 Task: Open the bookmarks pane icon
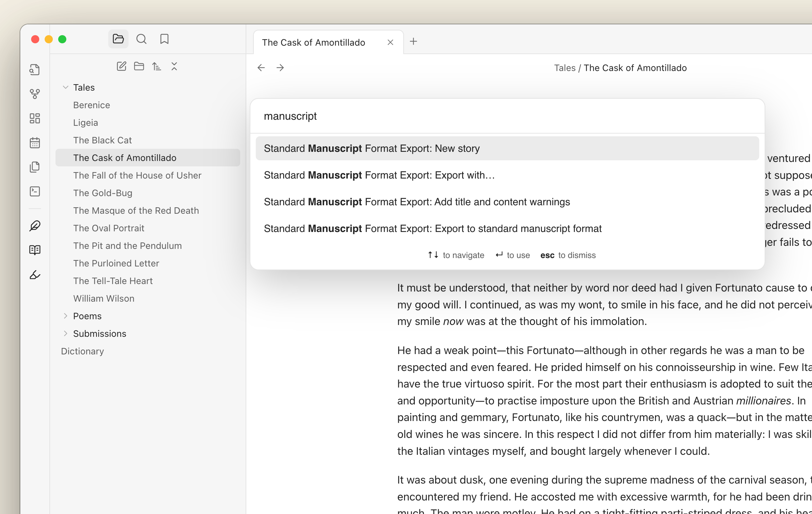[x=164, y=39]
